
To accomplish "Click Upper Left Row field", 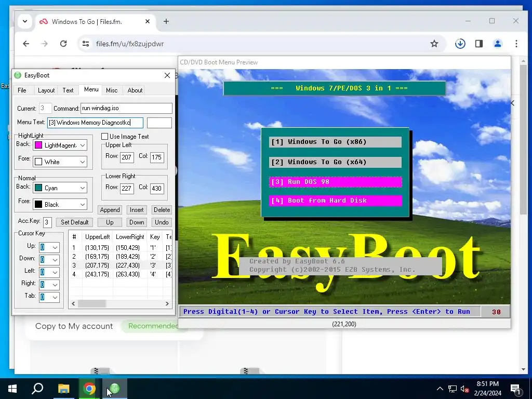I will [x=127, y=157].
